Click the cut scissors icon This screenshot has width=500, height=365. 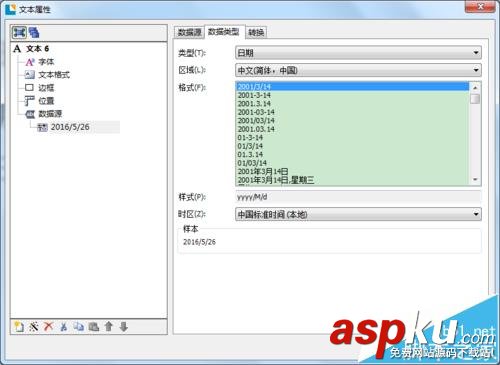pyautogui.click(x=63, y=327)
